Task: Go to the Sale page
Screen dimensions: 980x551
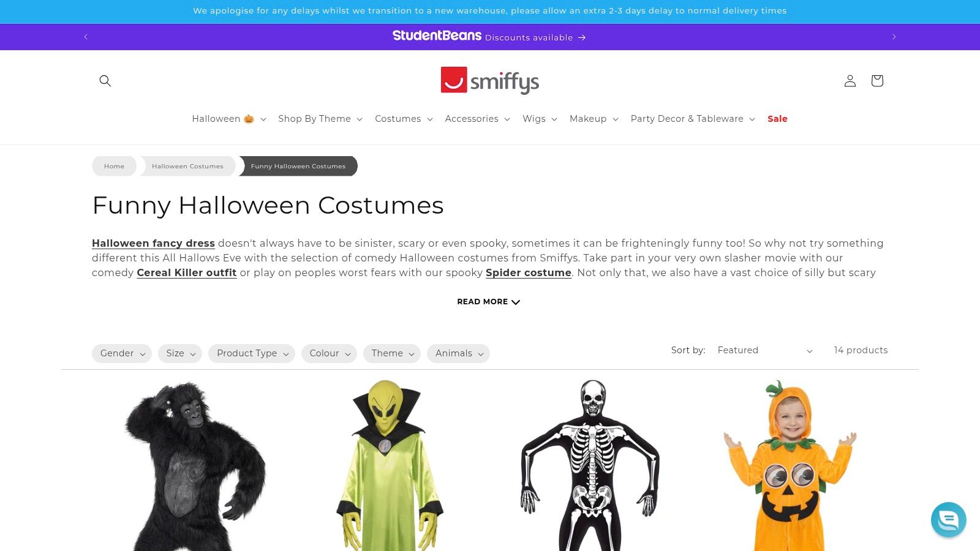Action: click(777, 119)
